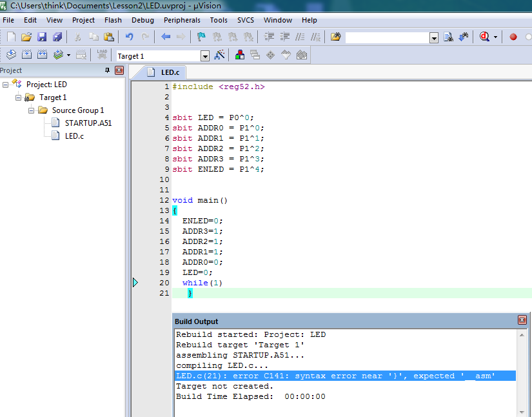The height and width of the screenshot is (417, 532).
Task: Select LED.c in the project tree
Action: [74, 136]
